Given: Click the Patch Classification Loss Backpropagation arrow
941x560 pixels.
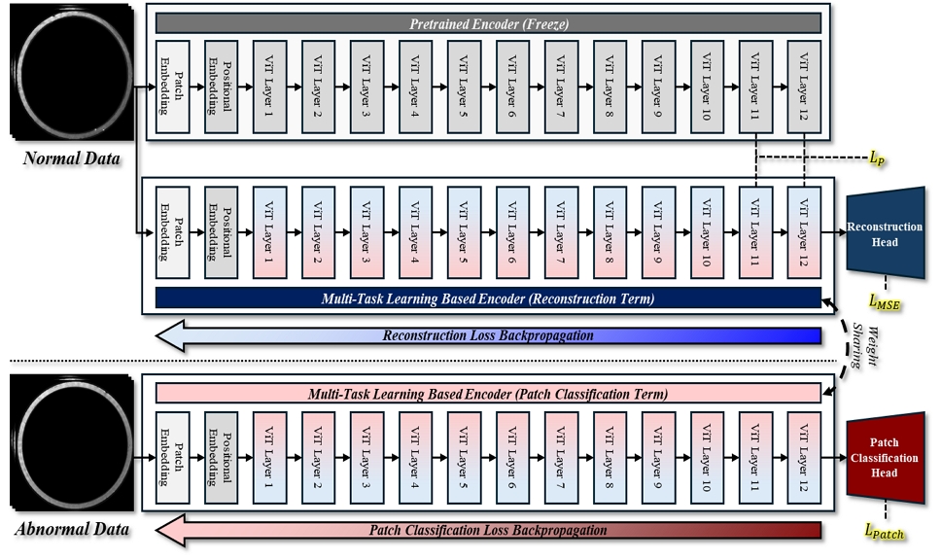Looking at the screenshot, I should click(x=489, y=531).
